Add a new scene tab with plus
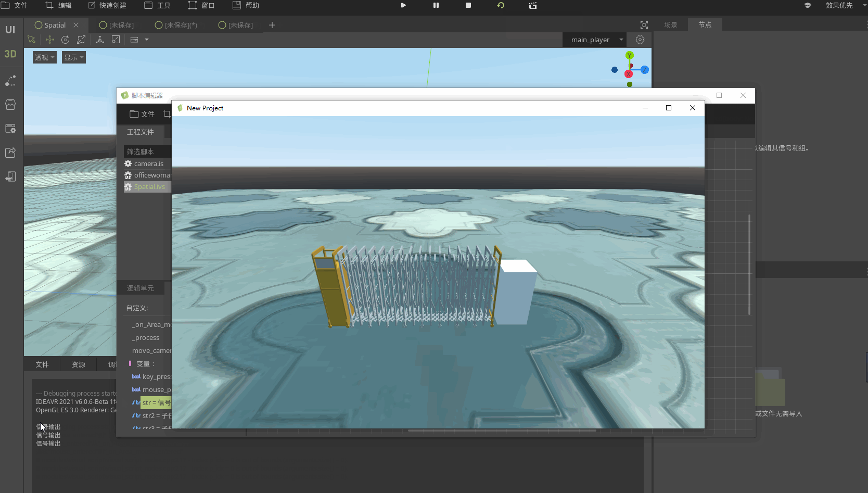This screenshot has height=493, width=868. pyautogui.click(x=272, y=25)
